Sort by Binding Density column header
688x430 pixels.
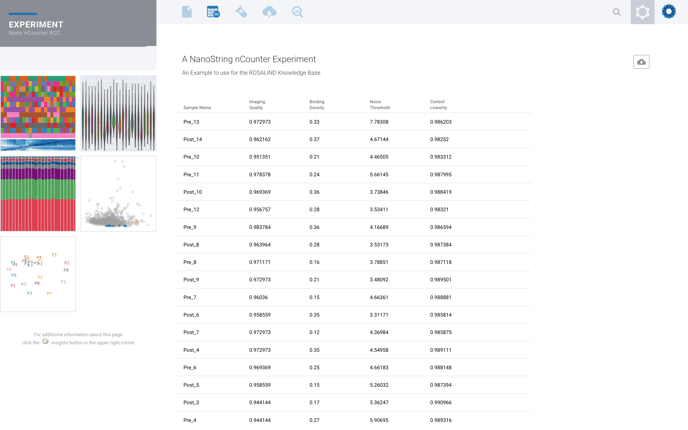[317, 104]
